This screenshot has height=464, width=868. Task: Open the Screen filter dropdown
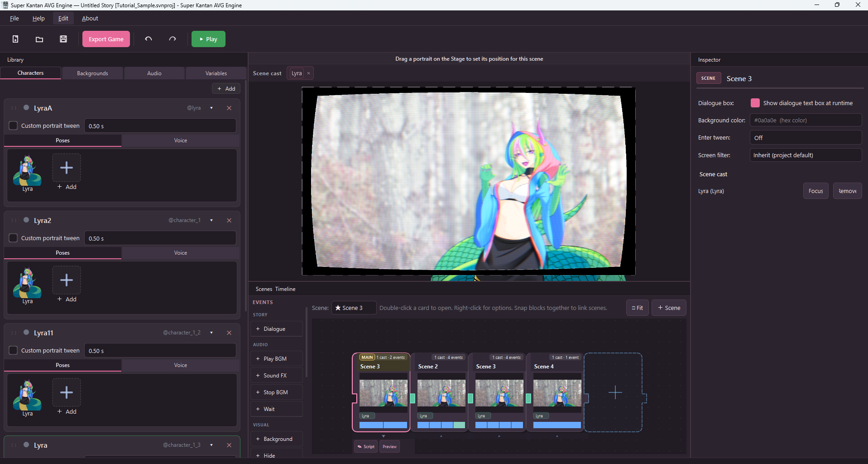pos(806,155)
